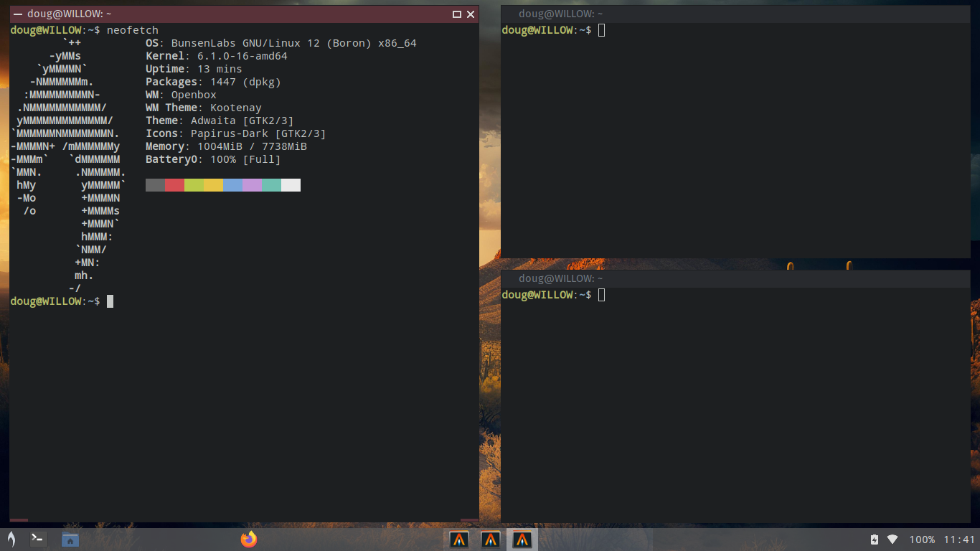Click the Kernel value '6.1.0-16-amd64'
Viewport: 980px width, 551px height.
coord(242,56)
